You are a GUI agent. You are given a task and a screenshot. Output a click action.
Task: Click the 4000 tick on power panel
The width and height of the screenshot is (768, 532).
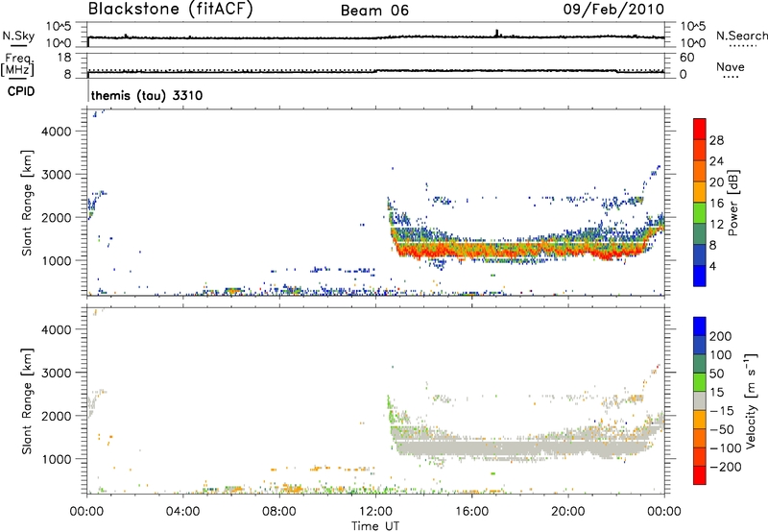(56, 132)
